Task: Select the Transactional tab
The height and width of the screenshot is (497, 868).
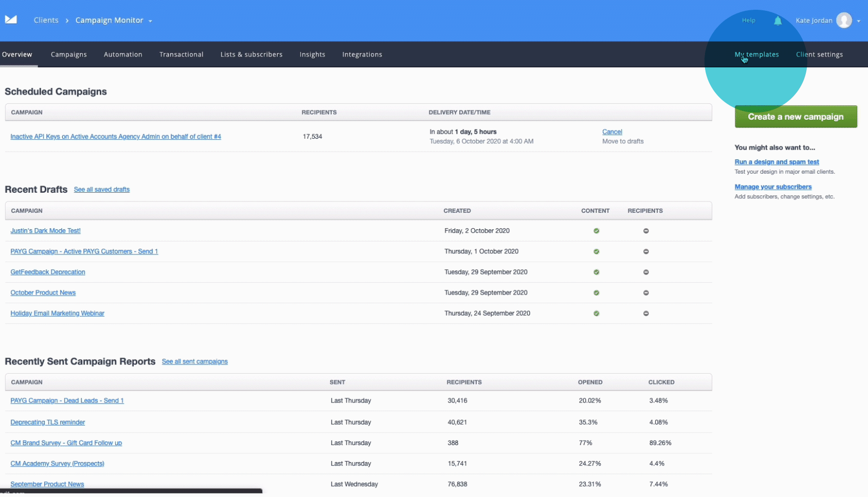Action: pyautogui.click(x=181, y=54)
